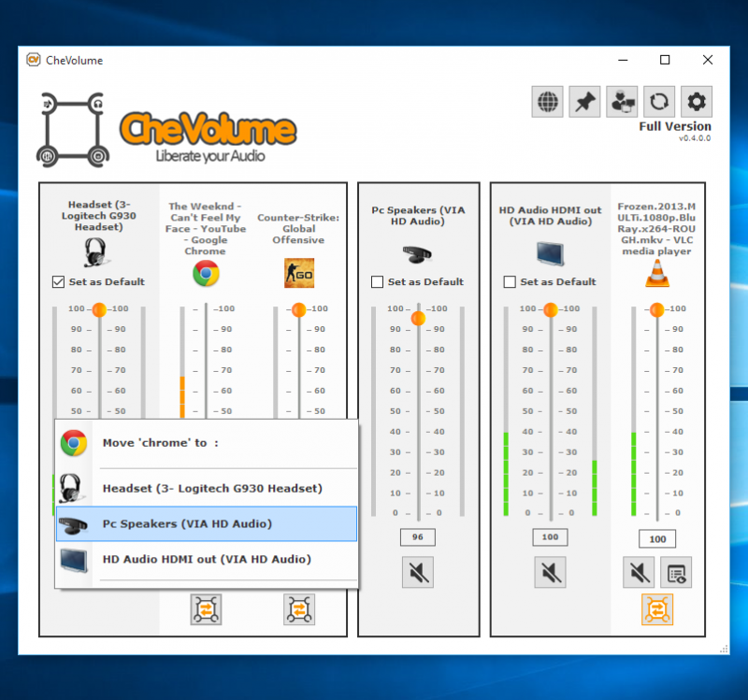This screenshot has height=700, width=748.
Task: Click the VLC volume slider knob
Action: tap(657, 309)
